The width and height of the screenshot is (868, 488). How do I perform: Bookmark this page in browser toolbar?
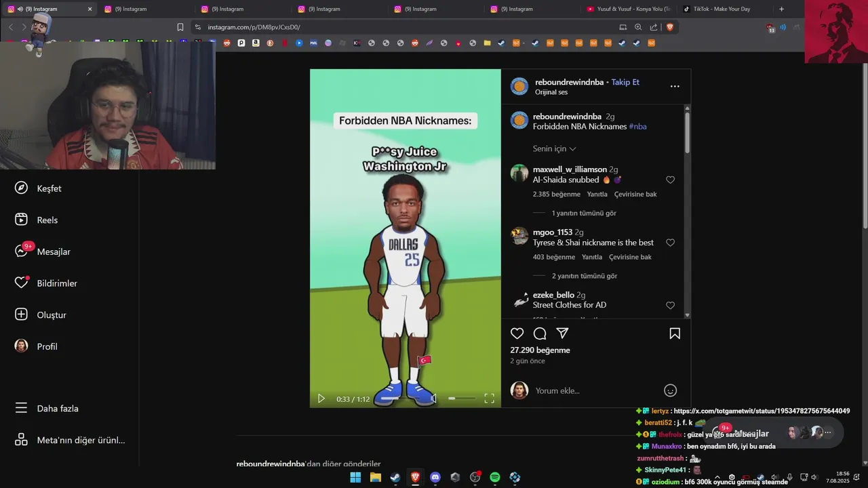pos(180,27)
